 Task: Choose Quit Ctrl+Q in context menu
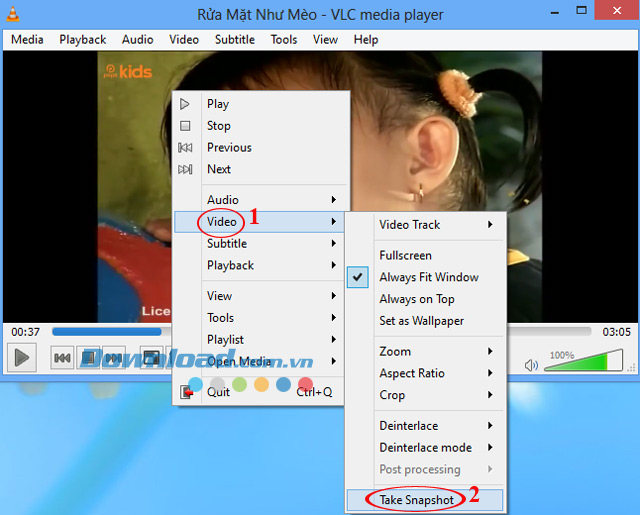click(259, 392)
